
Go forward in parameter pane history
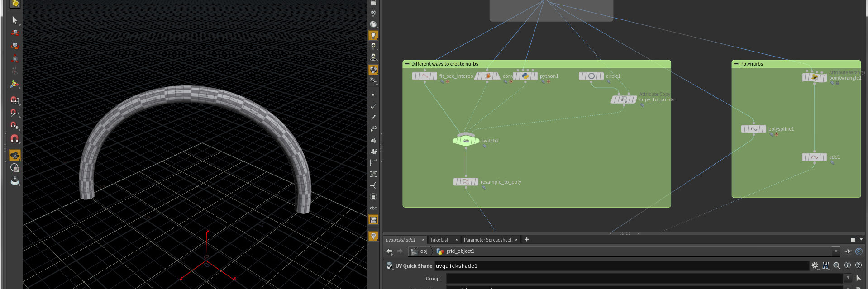[x=400, y=251]
